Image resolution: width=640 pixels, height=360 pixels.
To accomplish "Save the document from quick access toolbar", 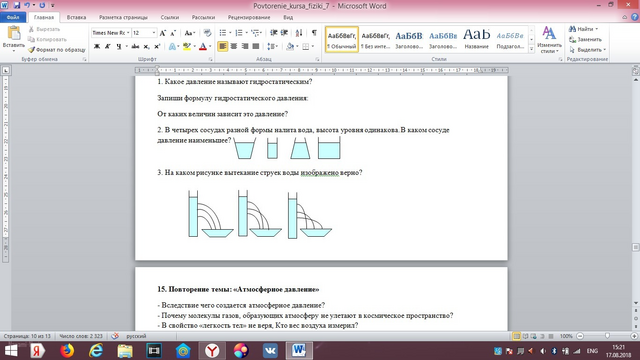I will point(17,5).
